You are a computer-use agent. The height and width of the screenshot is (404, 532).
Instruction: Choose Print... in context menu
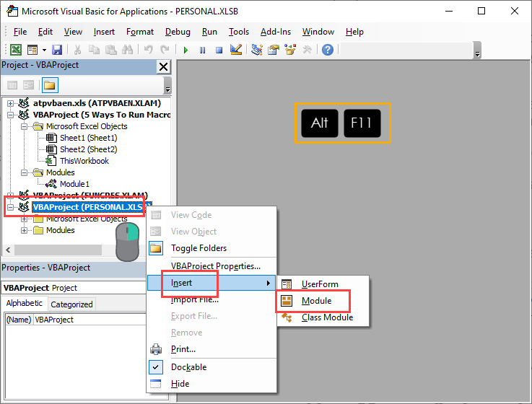click(212, 349)
